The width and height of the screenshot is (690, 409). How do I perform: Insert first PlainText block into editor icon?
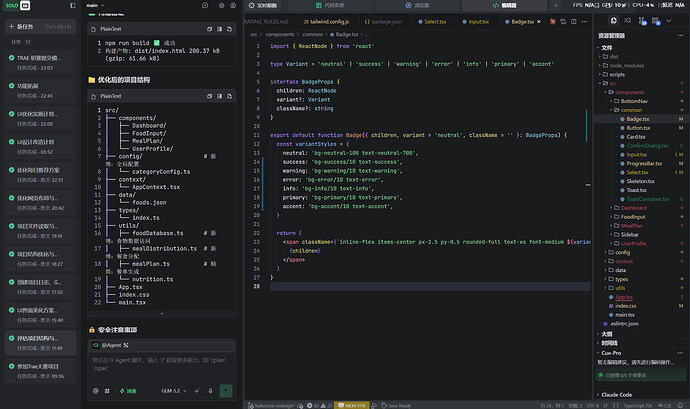(x=219, y=29)
